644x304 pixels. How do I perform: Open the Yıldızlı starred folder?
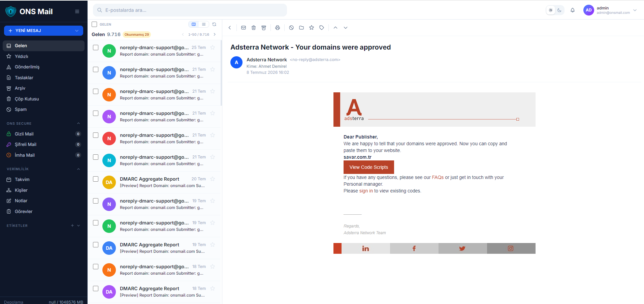click(43, 56)
